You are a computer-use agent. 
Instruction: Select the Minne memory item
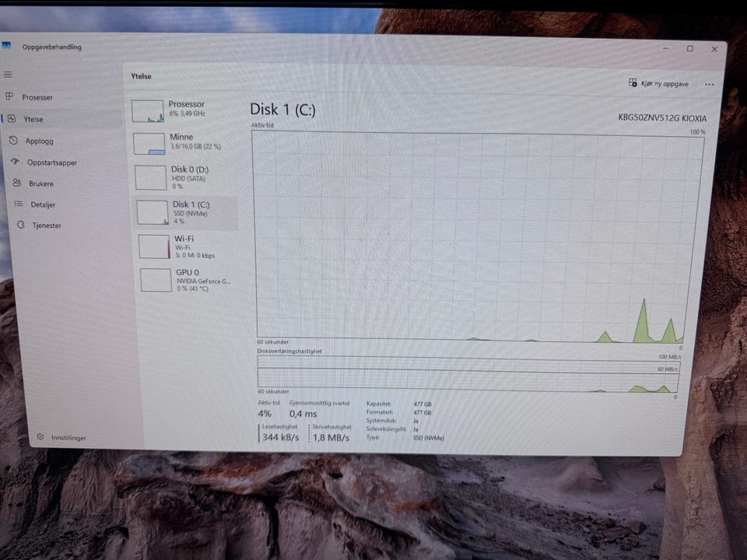183,142
